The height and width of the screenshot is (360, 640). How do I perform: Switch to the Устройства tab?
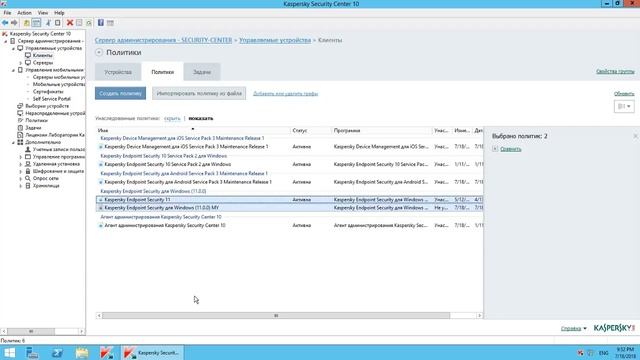point(118,72)
